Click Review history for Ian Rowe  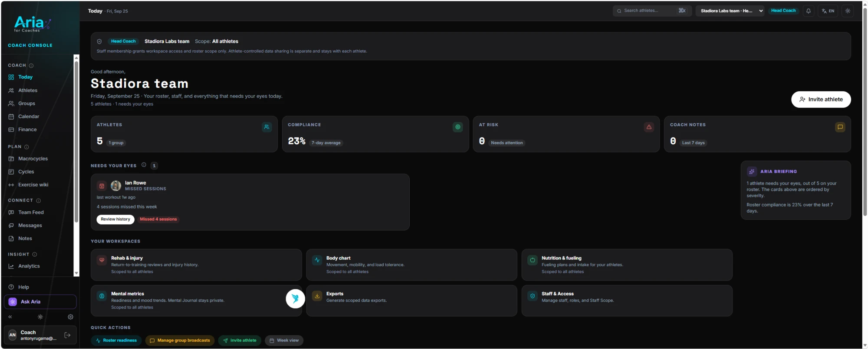[115, 219]
